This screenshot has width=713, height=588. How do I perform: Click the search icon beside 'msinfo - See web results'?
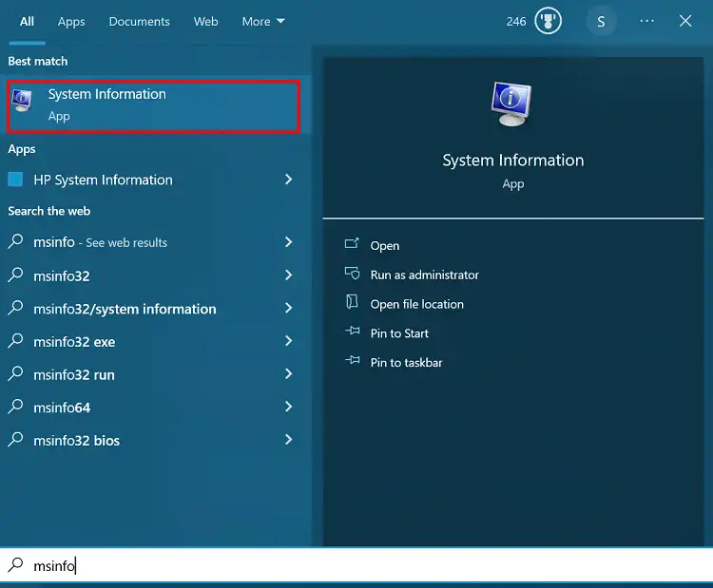15,241
